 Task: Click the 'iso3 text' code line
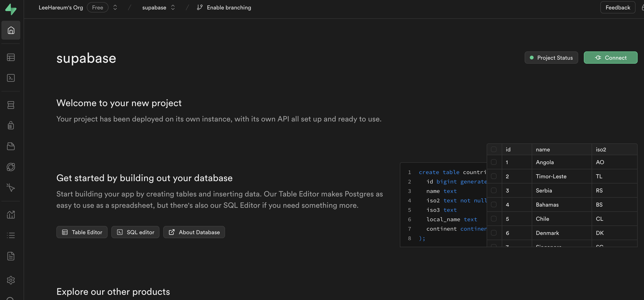pos(442,210)
